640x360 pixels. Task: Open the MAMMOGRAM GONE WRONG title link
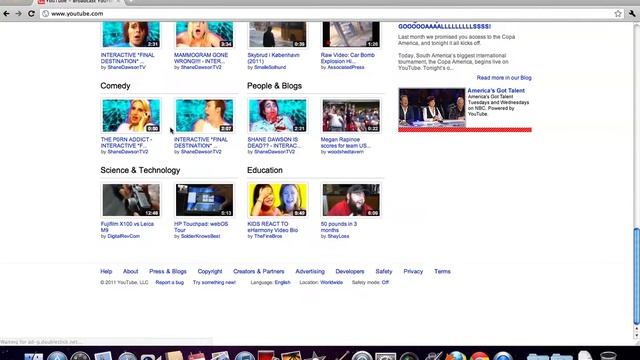tap(201, 58)
